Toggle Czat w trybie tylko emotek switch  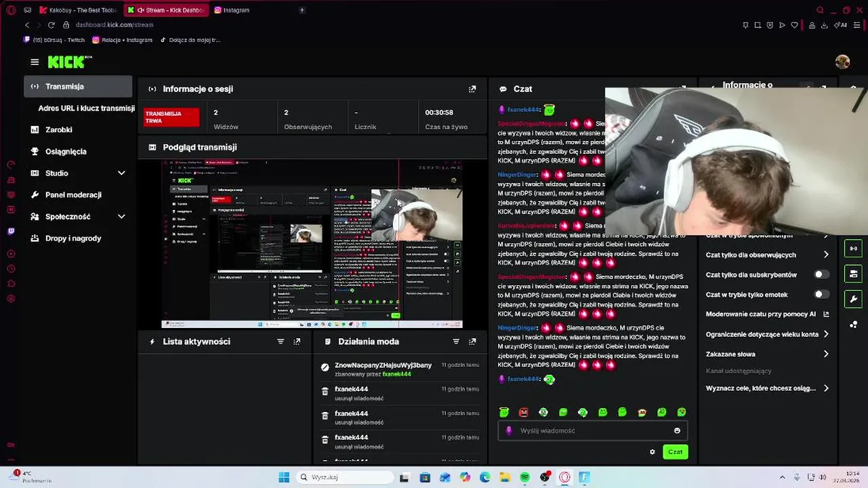[x=821, y=294]
